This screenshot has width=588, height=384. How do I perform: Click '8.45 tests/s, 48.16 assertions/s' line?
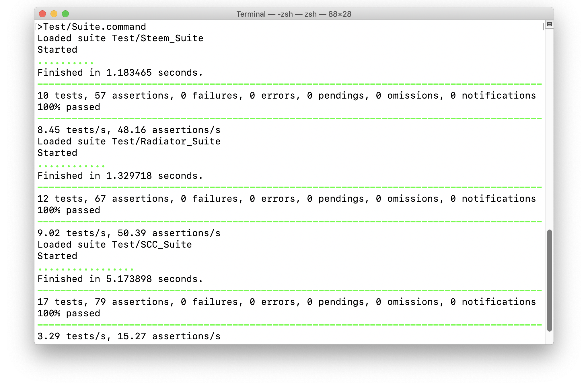129,130
